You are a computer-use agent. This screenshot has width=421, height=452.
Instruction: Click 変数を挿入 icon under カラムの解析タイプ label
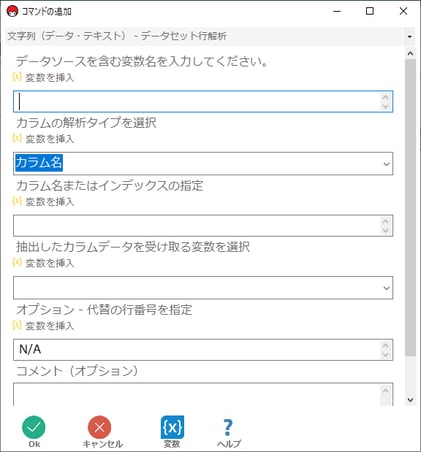tap(17, 138)
